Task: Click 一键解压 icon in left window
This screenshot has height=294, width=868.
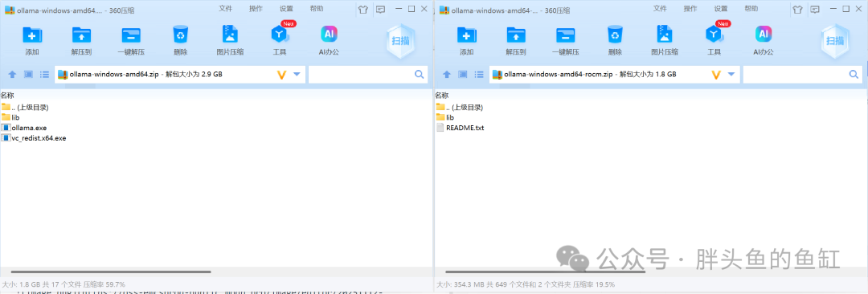Action: coord(131,35)
